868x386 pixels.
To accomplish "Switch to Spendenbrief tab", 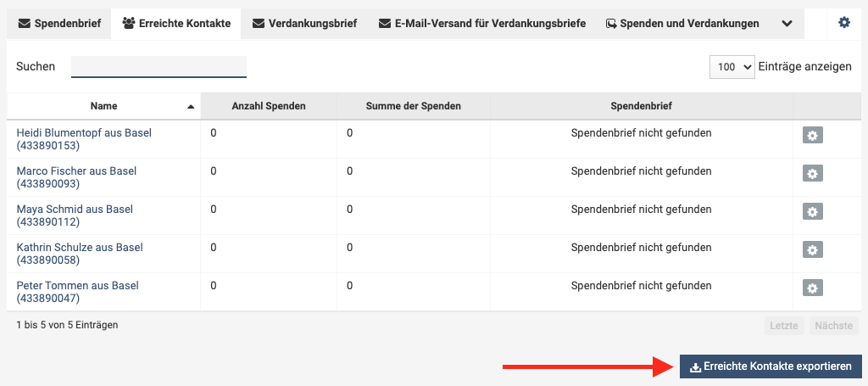I will pos(59,24).
